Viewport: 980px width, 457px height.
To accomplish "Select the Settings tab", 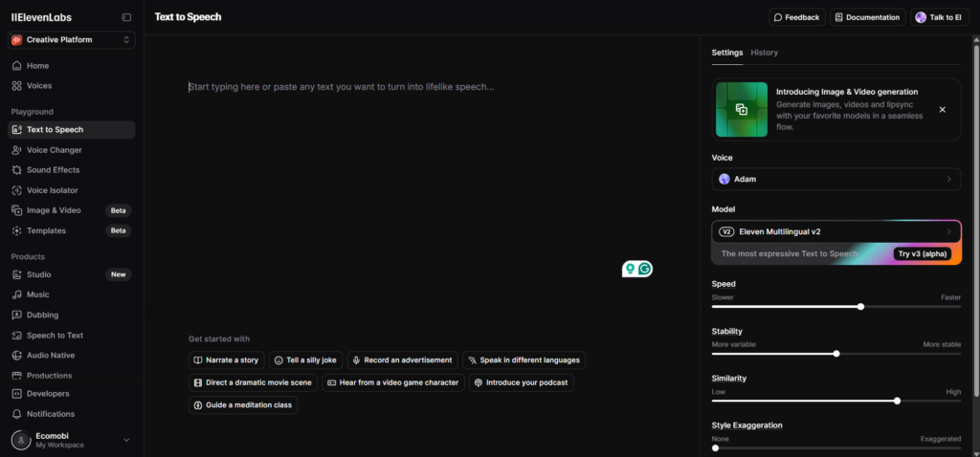I will (726, 53).
